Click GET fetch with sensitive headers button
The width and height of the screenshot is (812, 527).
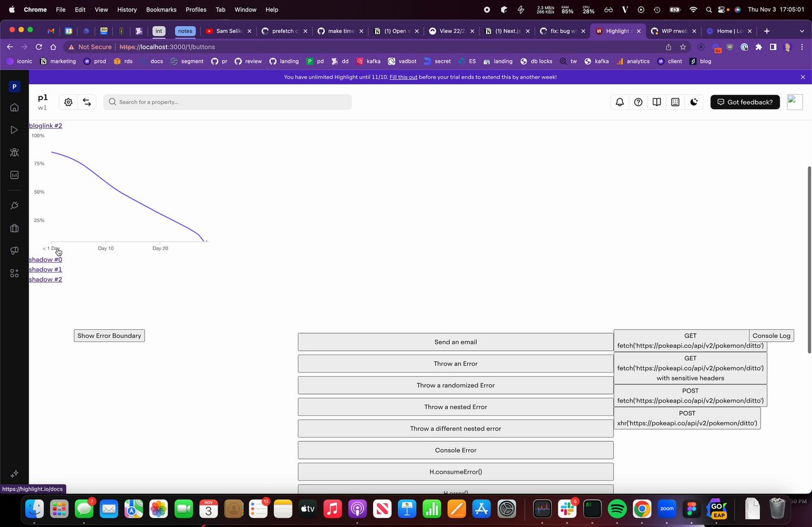[690, 368]
